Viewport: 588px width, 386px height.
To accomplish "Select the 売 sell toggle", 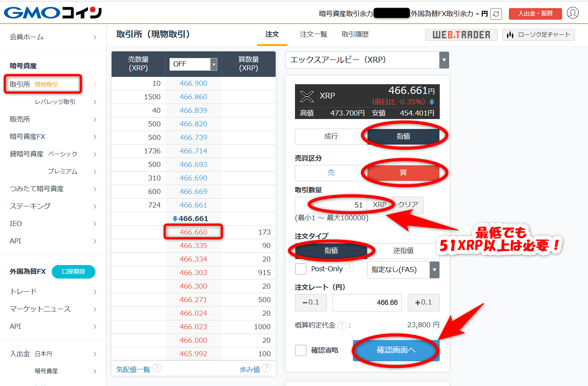I will click(331, 173).
